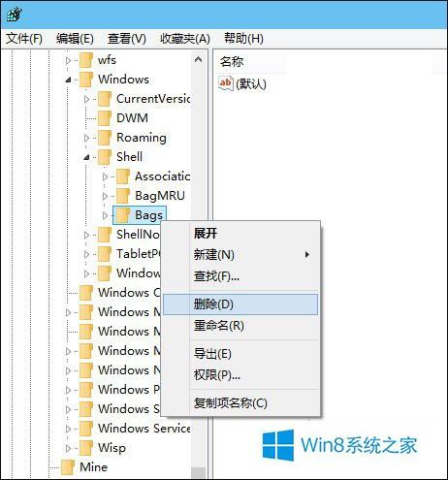
Task: Open the 编辑(E) menu
Action: point(75,39)
